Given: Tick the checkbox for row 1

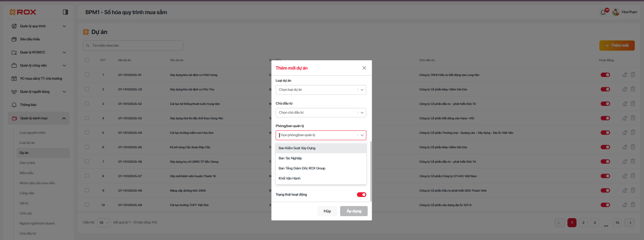Looking at the screenshot, I should point(87,75).
